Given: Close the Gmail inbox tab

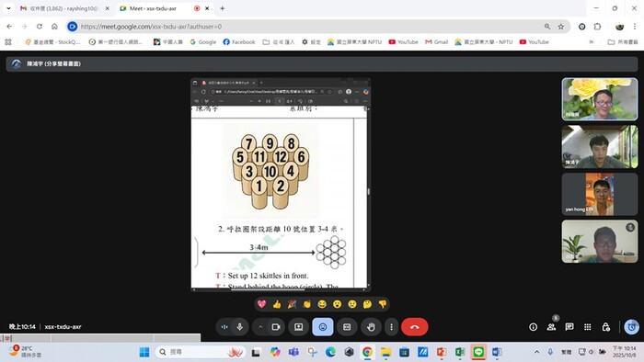Looking at the screenshot, I should click(108, 8).
